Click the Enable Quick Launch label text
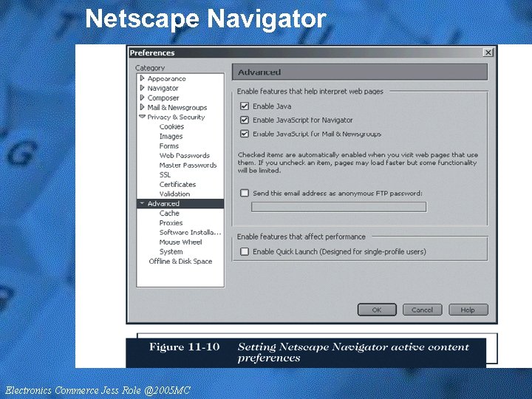Screen dimensions: 532x399 [x=339, y=252]
